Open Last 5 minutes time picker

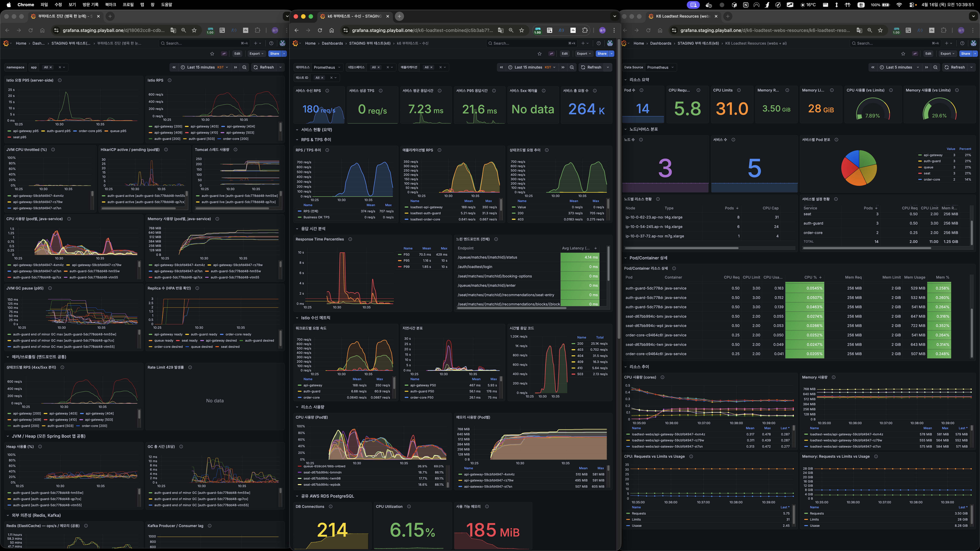tap(899, 67)
